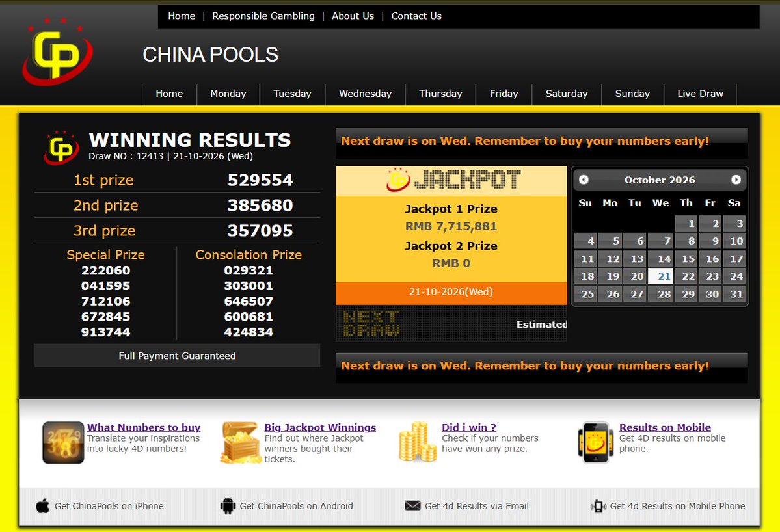The image size is (780, 532).
Task: Click special prize number 222060
Action: coord(106,271)
